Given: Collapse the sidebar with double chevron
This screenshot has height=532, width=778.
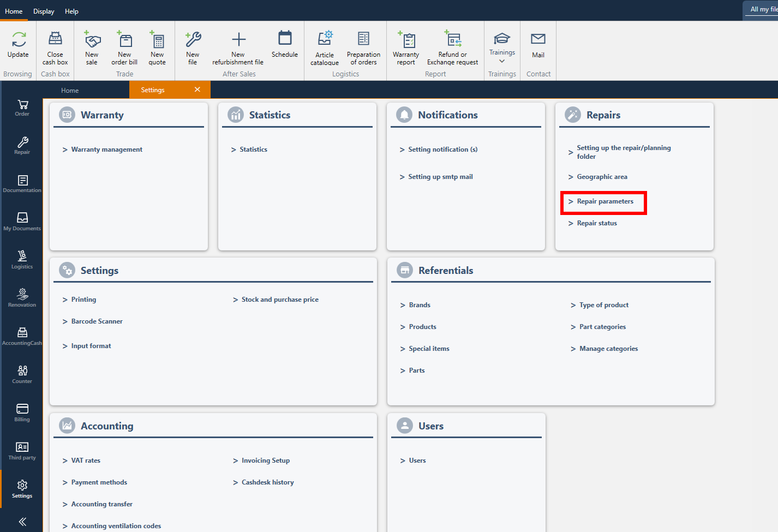Looking at the screenshot, I should [22, 522].
